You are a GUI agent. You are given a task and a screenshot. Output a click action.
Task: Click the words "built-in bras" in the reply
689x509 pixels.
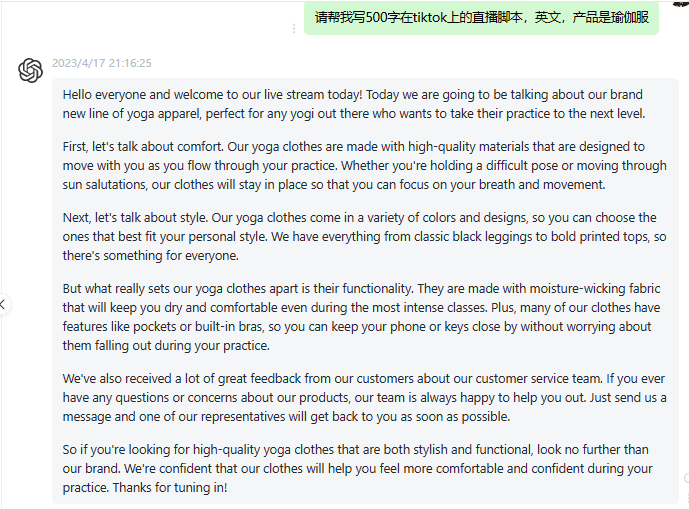point(229,327)
